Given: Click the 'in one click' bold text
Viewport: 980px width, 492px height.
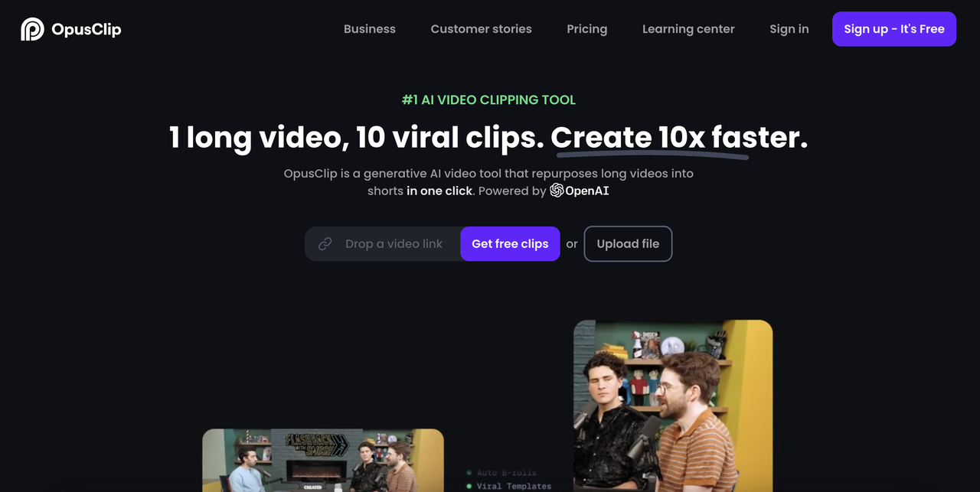Looking at the screenshot, I should [x=439, y=191].
